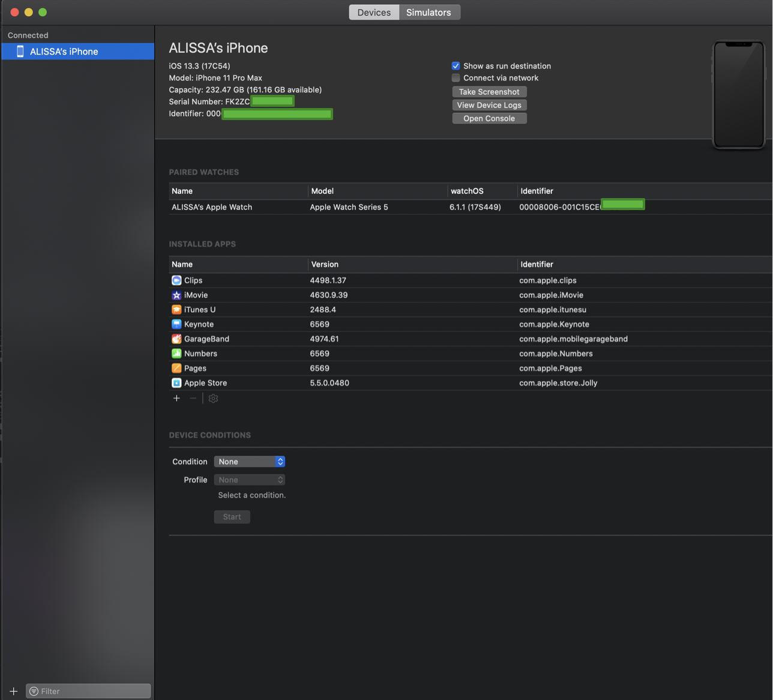Image resolution: width=773 pixels, height=700 pixels.
Task: Open the Profile dropdown
Action: click(x=250, y=480)
